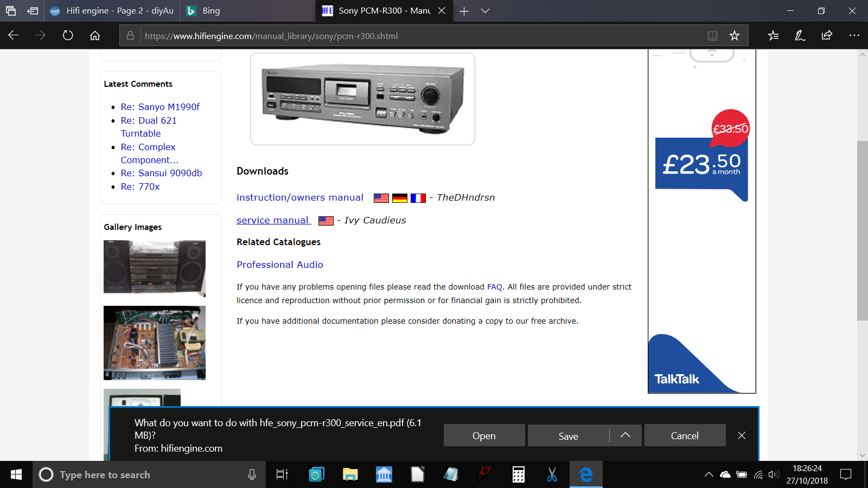This screenshot has width=868, height=488.
Task: Open Re: Complex Component comment link
Action: [x=150, y=153]
